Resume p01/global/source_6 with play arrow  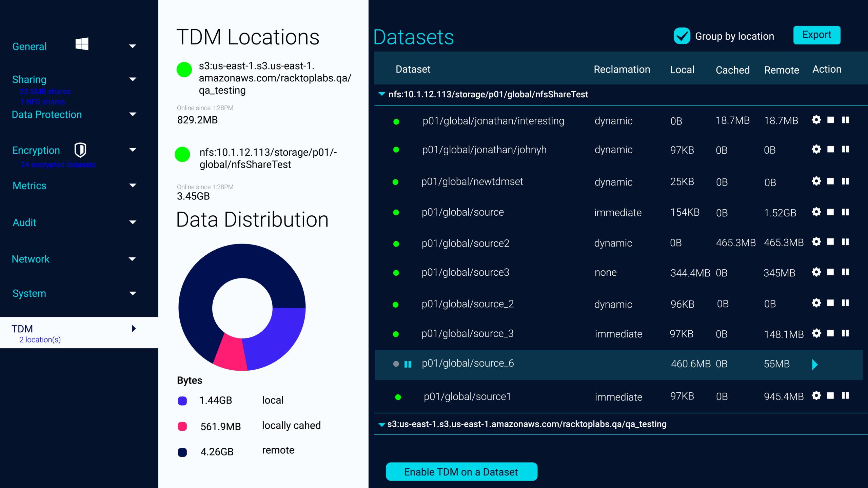[815, 365]
